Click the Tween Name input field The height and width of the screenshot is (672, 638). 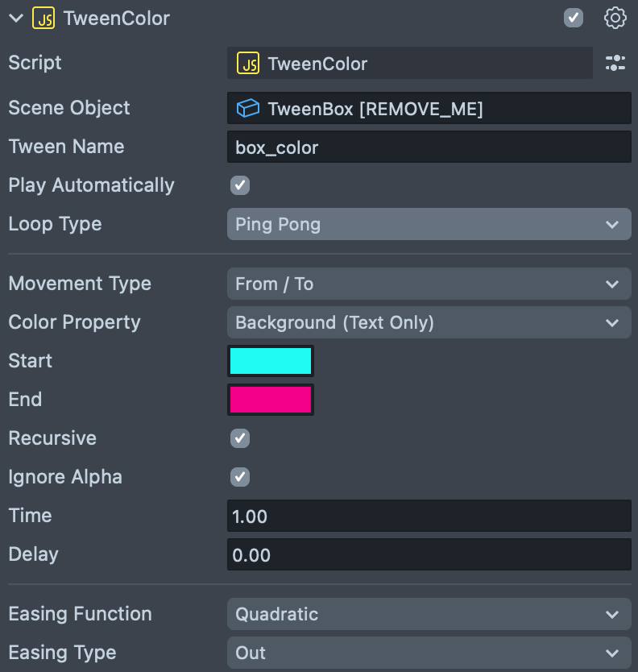pos(429,147)
